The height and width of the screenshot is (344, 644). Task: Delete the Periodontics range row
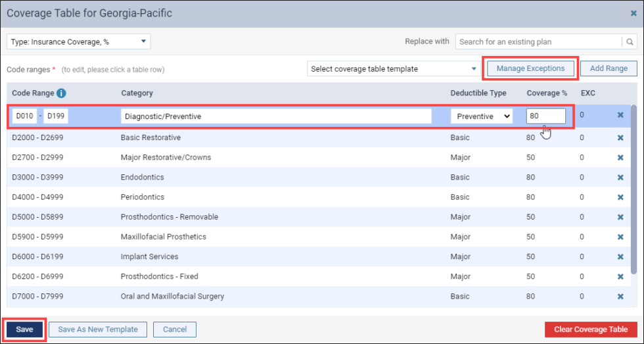(620, 197)
